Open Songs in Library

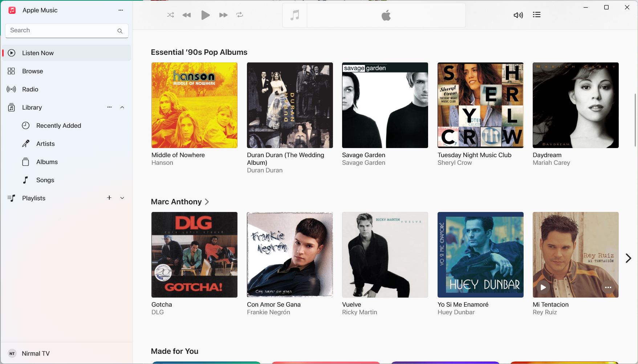(x=67, y=180)
